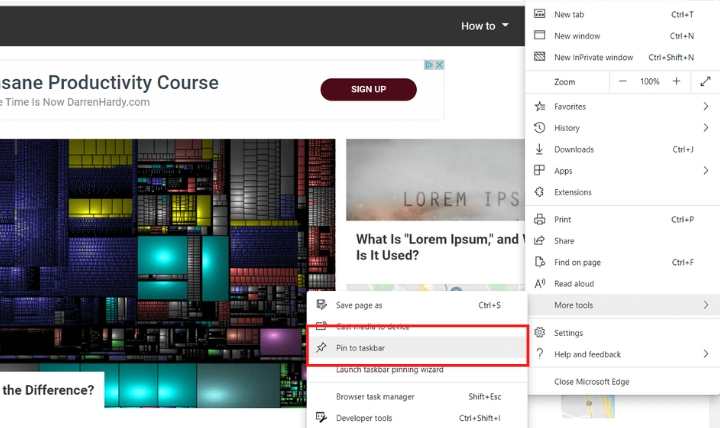This screenshot has width=720, height=428.
Task: Open the How to dropdown
Action: point(485,26)
